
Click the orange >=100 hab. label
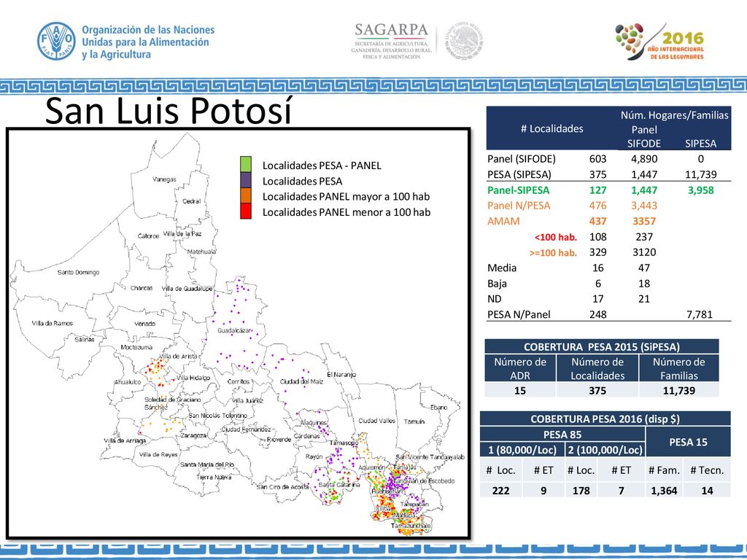(553, 253)
